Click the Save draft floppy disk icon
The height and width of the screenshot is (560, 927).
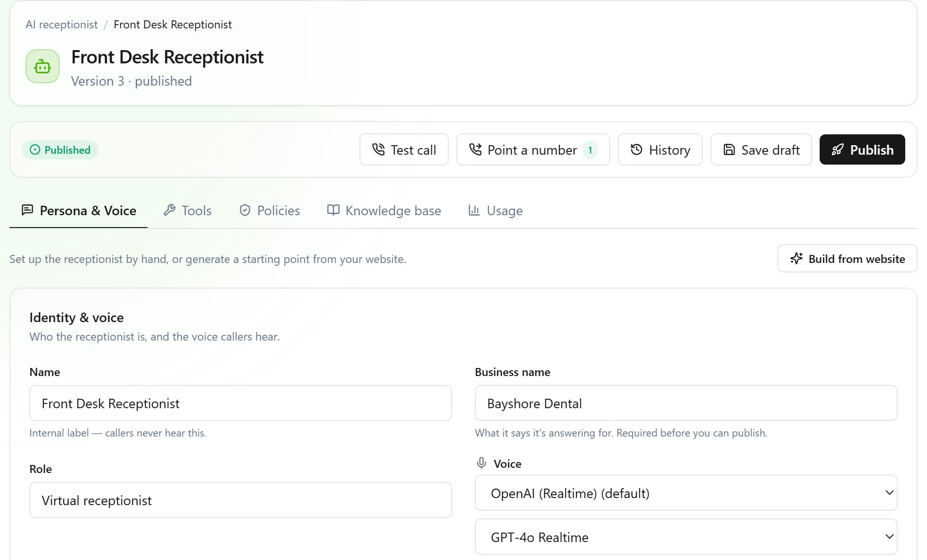(x=729, y=149)
